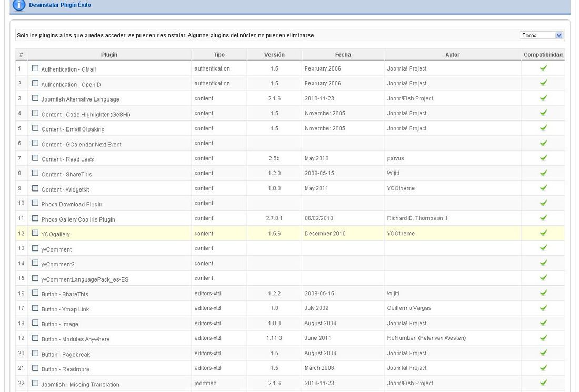Click compatibility checkmark for yvCommentLanguagePack_es-ES
The width and height of the screenshot is (579, 392).
[x=543, y=278]
